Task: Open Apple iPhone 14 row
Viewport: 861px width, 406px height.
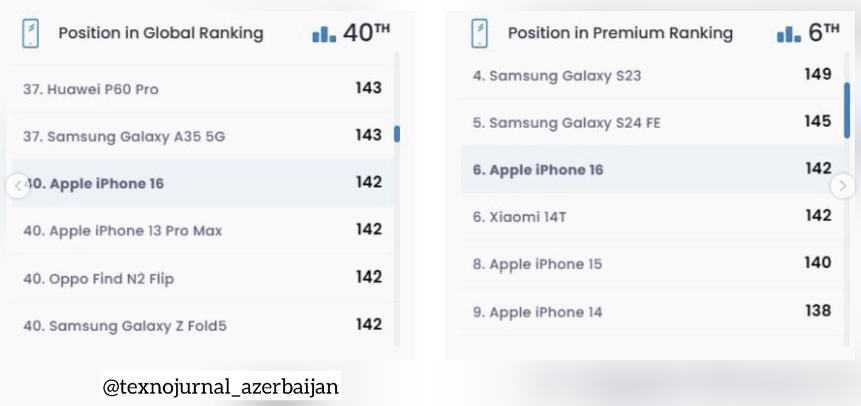Action: point(652,312)
